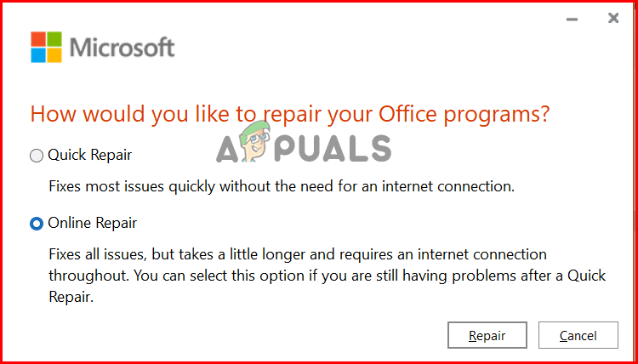
Task: Click the Quick Repair description text
Action: point(282,185)
